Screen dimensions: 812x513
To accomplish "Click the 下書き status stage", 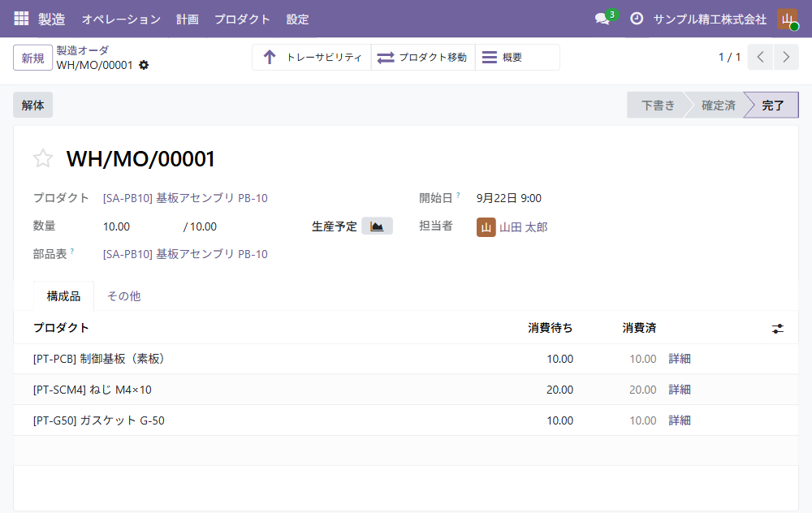I will [x=658, y=105].
